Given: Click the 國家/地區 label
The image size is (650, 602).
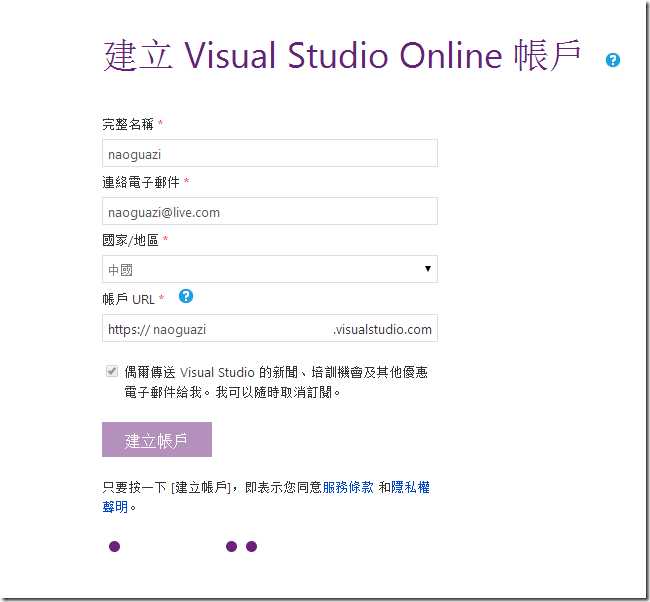Looking at the screenshot, I should pyautogui.click(x=131, y=240).
